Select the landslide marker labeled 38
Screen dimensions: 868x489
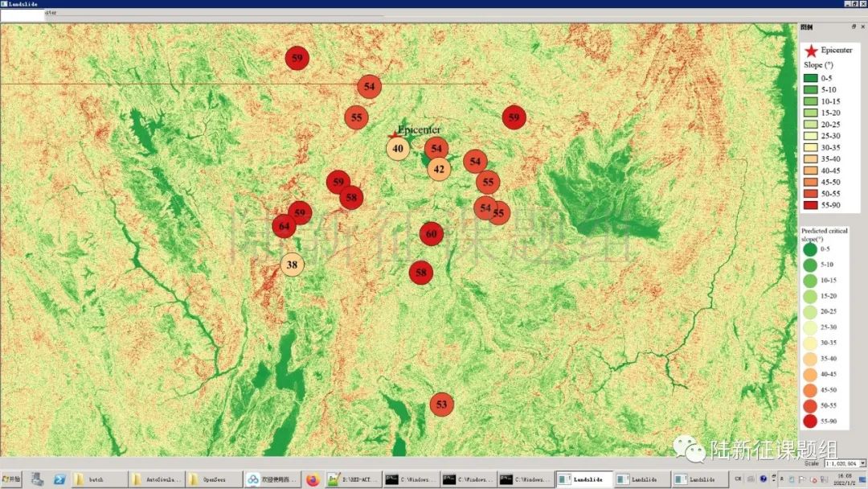293,265
